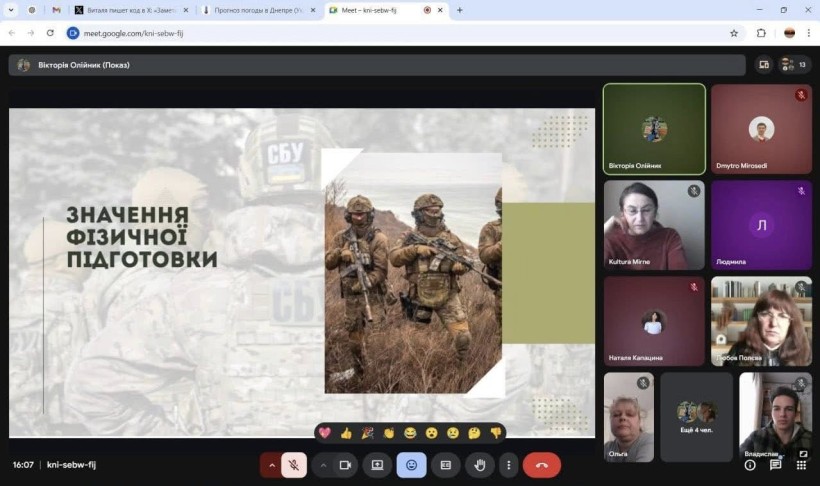820x486 pixels.
Task: Open video settings chevron beside camera
Action: [323, 465]
